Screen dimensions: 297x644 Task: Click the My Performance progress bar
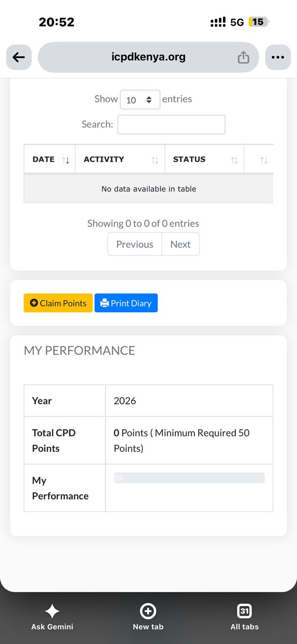click(x=189, y=478)
